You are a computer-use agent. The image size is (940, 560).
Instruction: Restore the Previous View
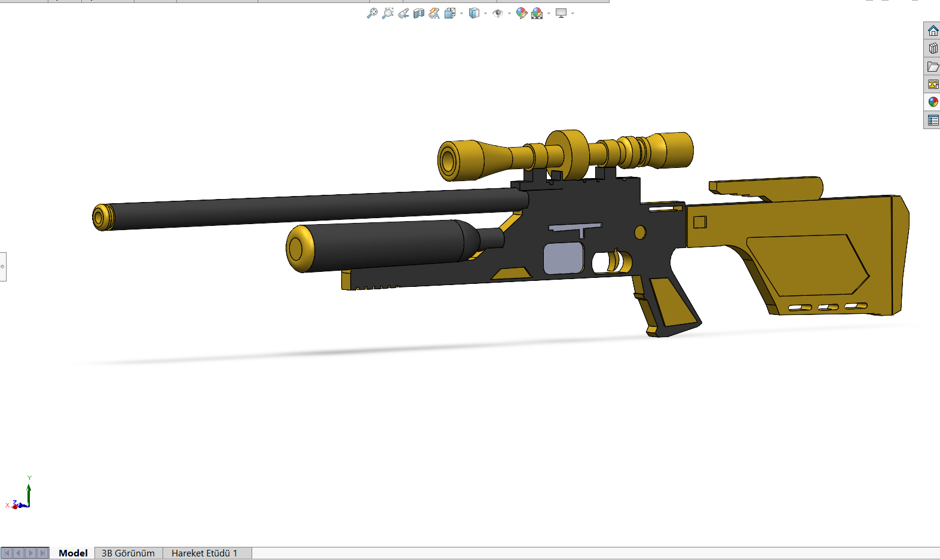coord(403,13)
